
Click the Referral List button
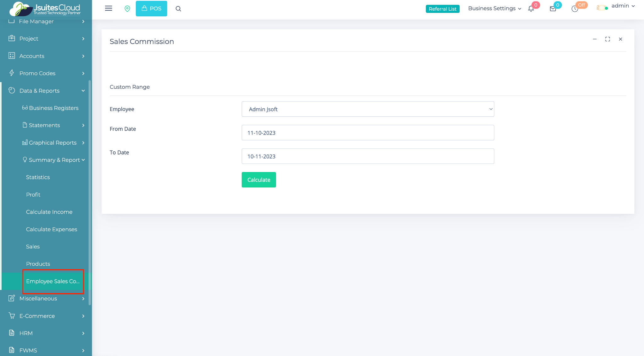442,9
